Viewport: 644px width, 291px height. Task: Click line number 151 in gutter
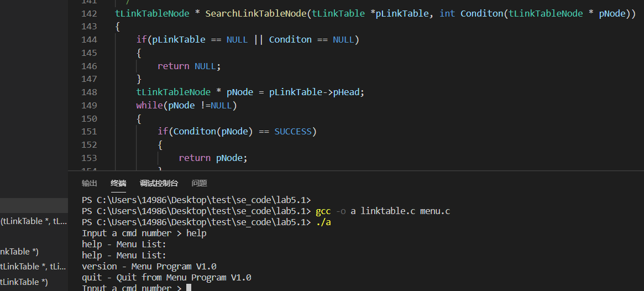88,132
